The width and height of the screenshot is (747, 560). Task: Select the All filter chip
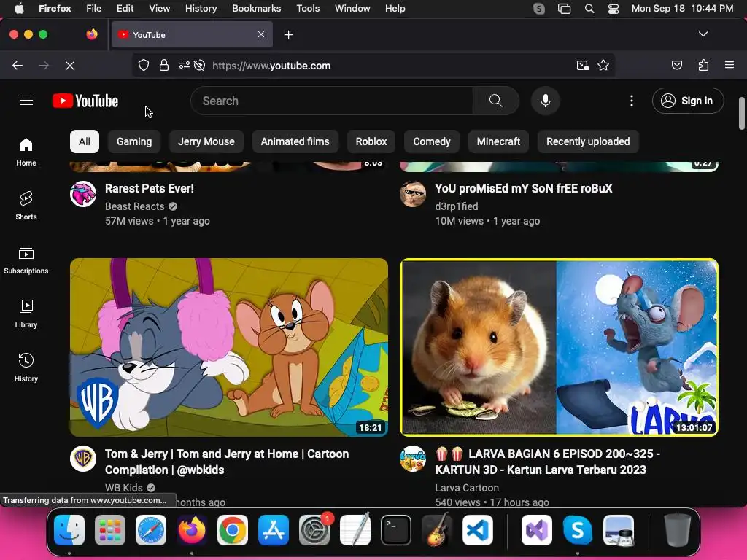coord(85,141)
